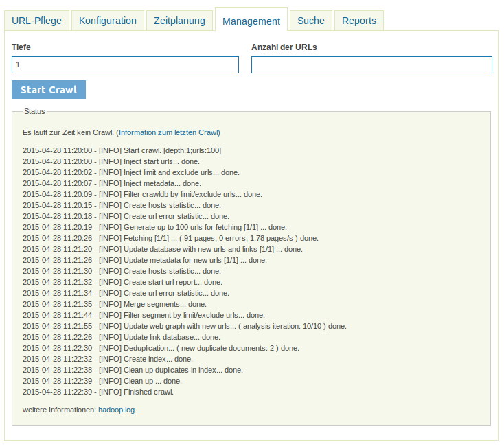Select the Management tab
The height and width of the screenshot is (446, 504).
pyautogui.click(x=251, y=21)
